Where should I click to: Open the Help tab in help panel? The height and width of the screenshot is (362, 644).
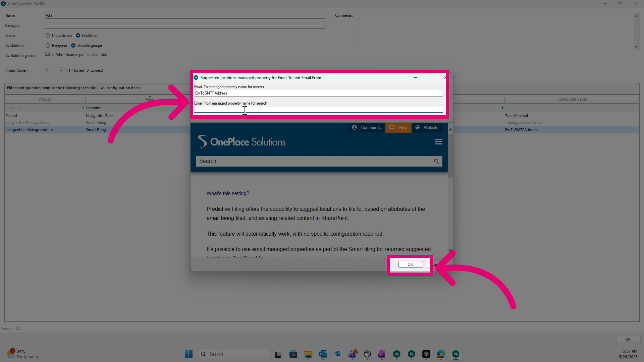pos(398,128)
